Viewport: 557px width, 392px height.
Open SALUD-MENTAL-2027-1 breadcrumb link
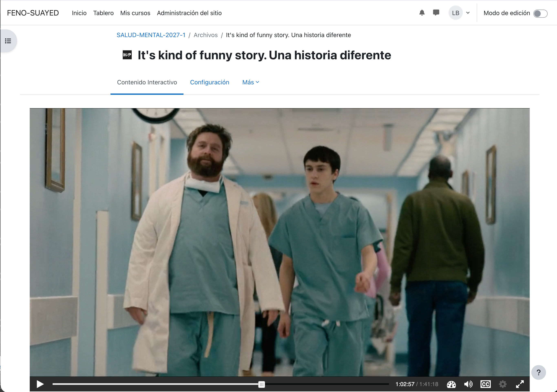click(x=151, y=35)
